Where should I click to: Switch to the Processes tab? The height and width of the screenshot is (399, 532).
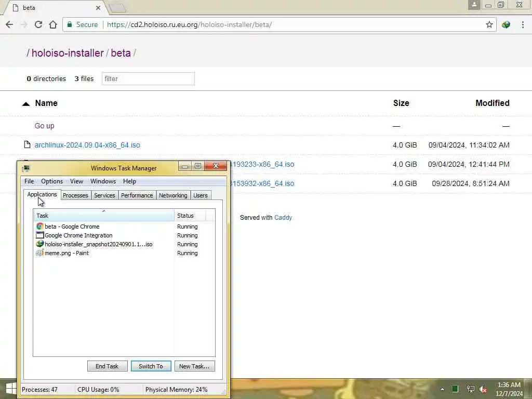pyautogui.click(x=75, y=195)
